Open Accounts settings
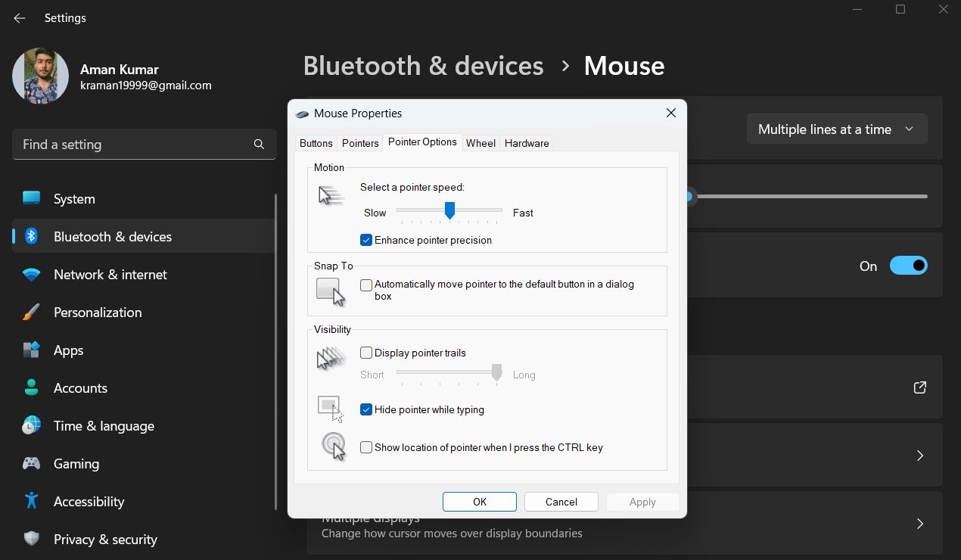961x560 pixels. (144, 387)
